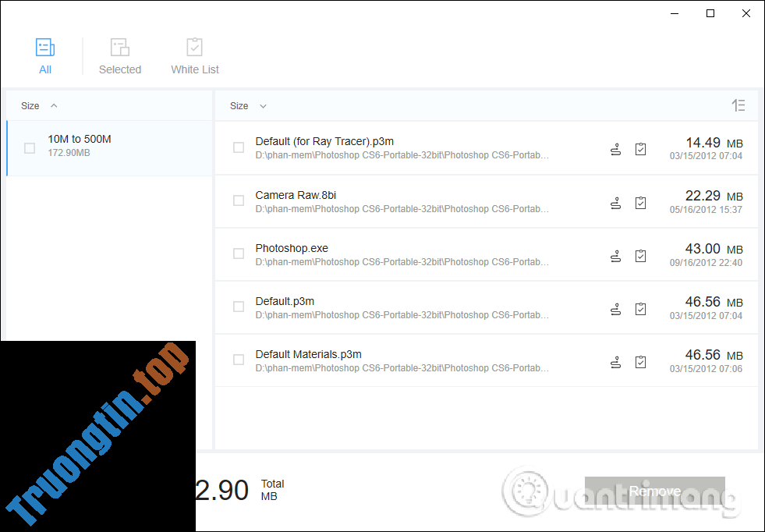
Task: Toggle the Size sort arrow in left panel
Action: coord(54,106)
